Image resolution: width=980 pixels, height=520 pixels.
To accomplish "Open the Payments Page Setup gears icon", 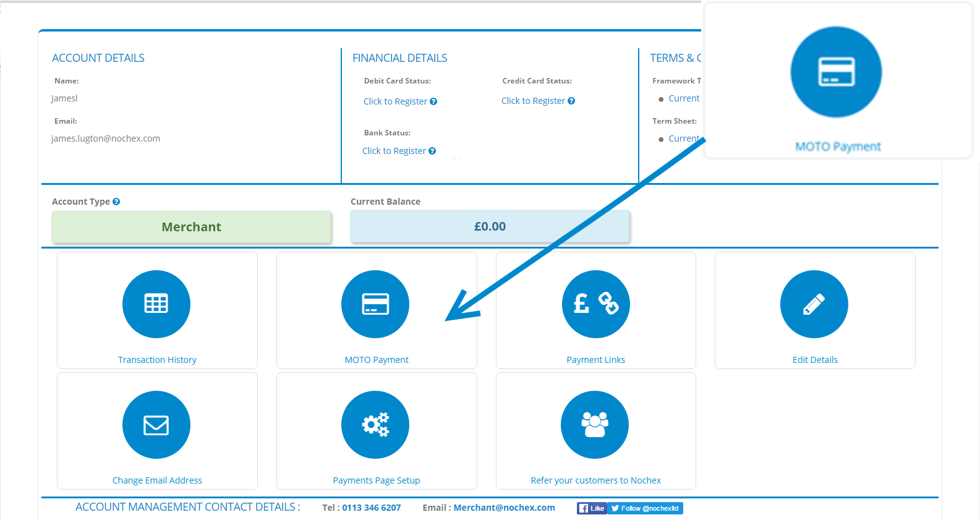I will tap(375, 425).
